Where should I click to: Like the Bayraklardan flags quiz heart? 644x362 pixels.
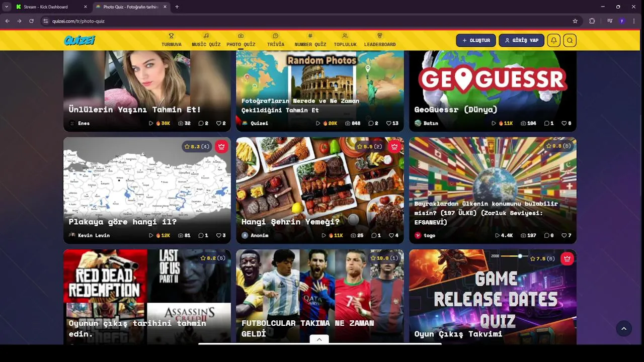pos(564,235)
